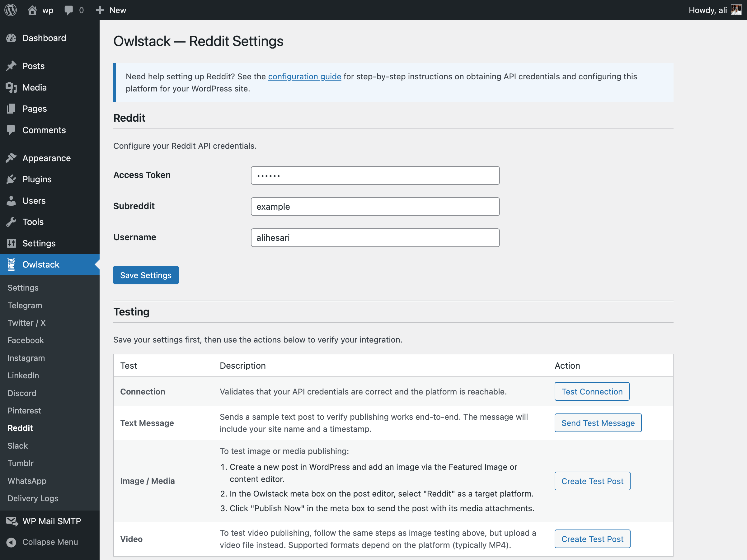Viewport: 747px width, 560px height.
Task: Select Facebook from the Owlstack submenu
Action: pyautogui.click(x=25, y=340)
